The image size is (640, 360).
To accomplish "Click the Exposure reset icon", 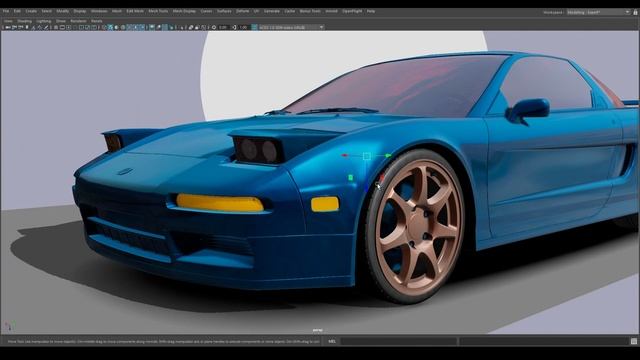I will (x=214, y=27).
